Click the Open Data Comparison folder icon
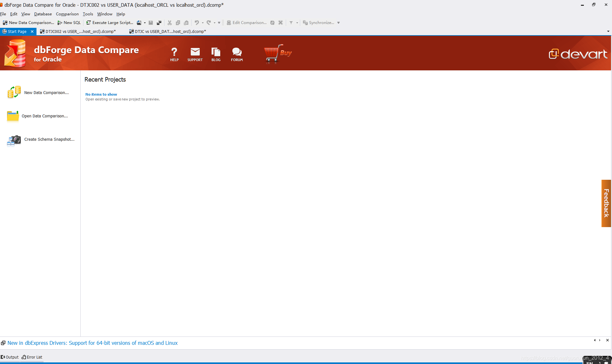Screen dimensions: 612x364 pos(13,116)
